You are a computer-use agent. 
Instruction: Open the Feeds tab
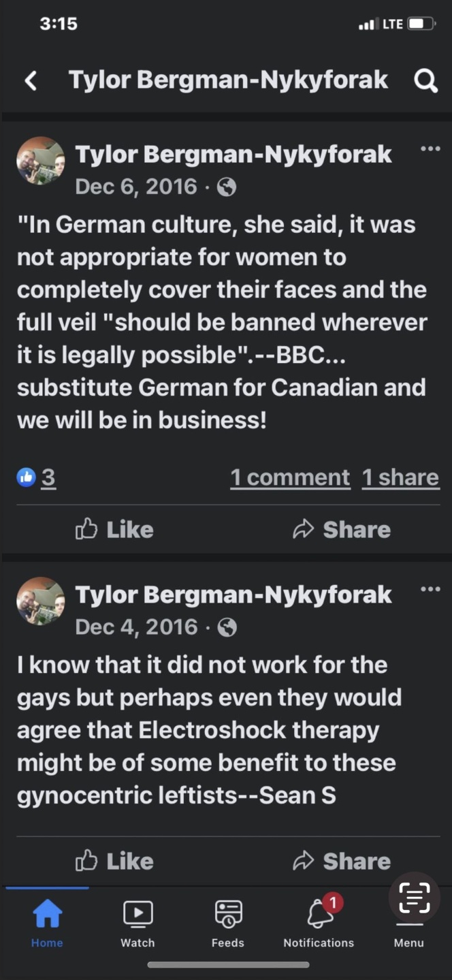click(228, 923)
